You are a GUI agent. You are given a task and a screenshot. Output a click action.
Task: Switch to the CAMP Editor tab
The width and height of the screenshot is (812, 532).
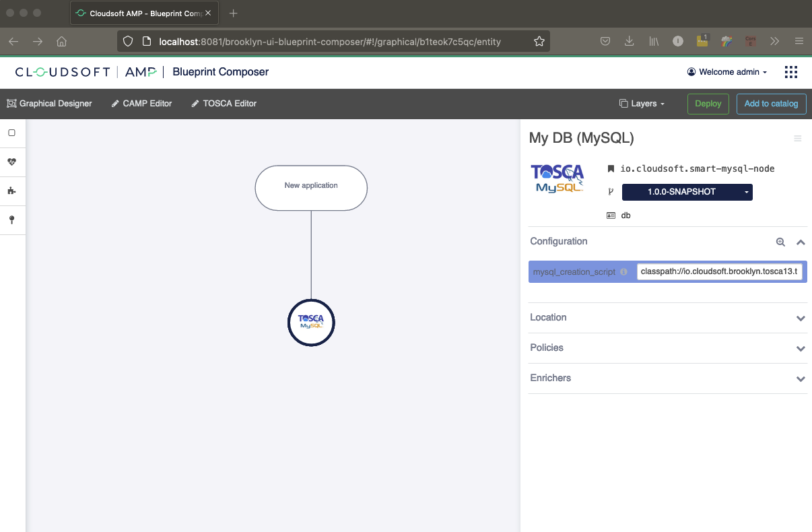tap(141, 104)
